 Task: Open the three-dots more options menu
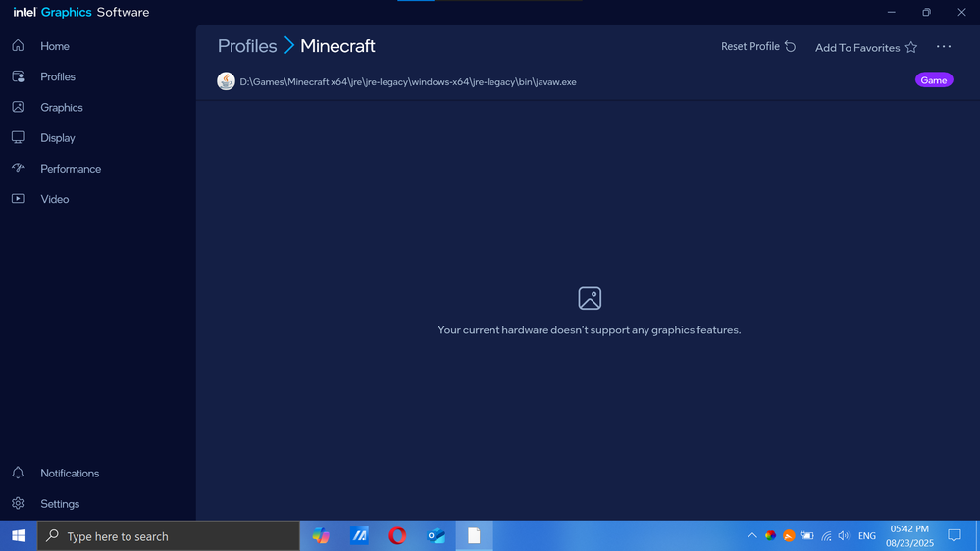[943, 47]
